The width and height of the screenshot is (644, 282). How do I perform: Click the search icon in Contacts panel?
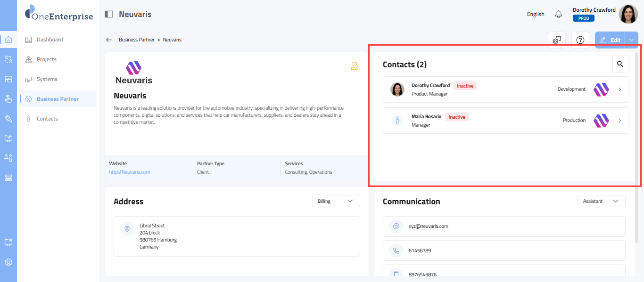pyautogui.click(x=620, y=64)
